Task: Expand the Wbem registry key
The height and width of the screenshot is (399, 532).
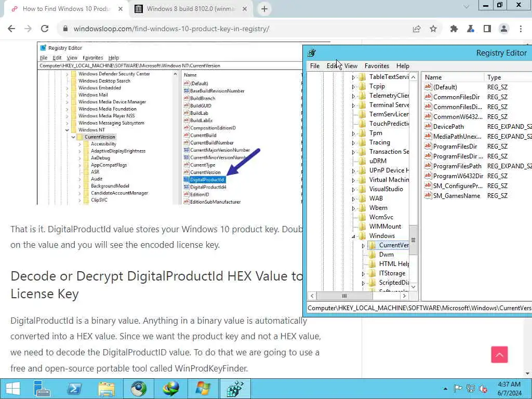Action: pos(353,208)
